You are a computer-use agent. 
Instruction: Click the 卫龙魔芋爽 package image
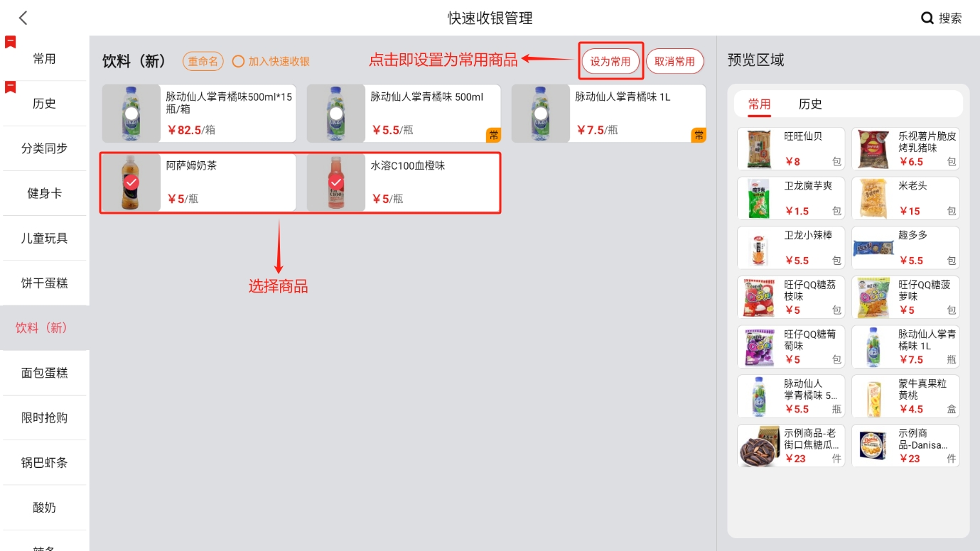[x=758, y=198]
